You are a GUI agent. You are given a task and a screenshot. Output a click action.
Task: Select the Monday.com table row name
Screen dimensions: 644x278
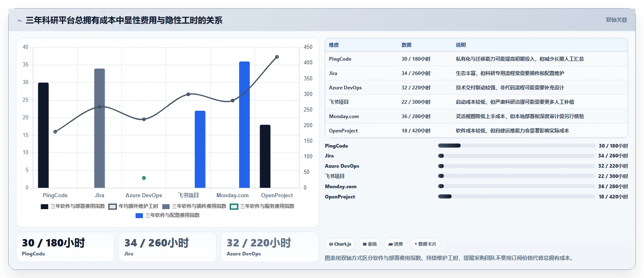click(344, 116)
